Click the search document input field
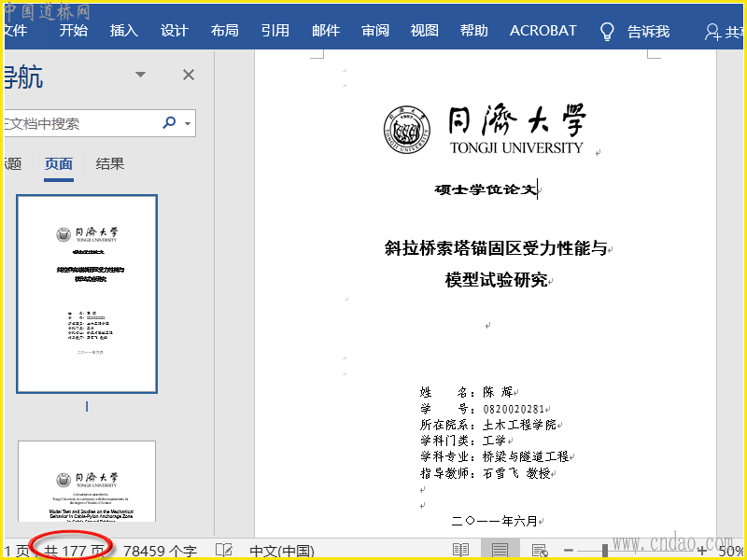Screen dimensions: 747x560 (81, 123)
